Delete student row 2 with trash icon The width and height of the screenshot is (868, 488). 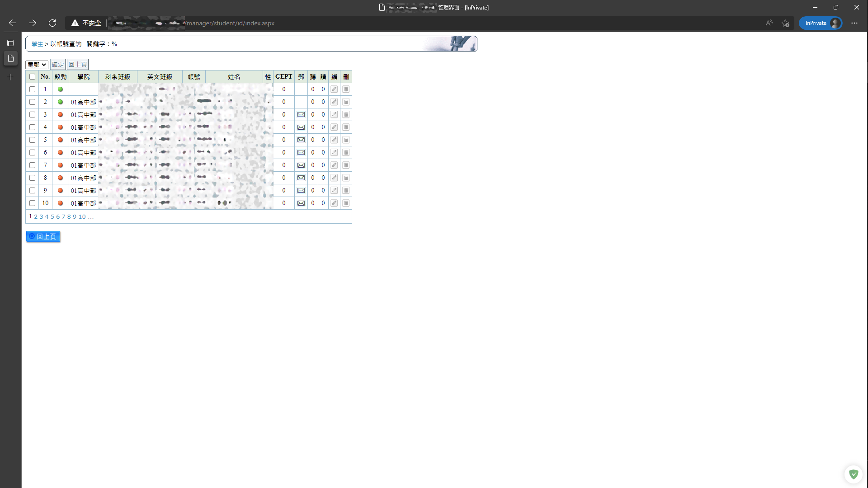(346, 102)
